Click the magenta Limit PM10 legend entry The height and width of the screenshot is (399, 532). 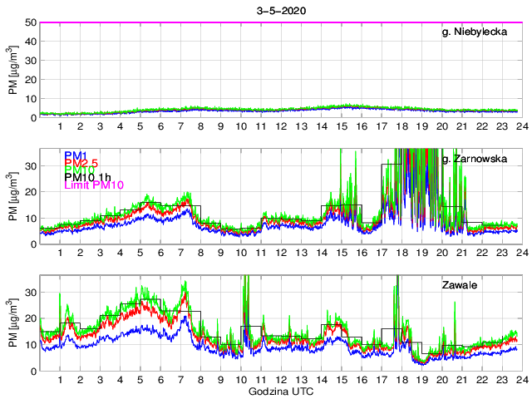pos(93,195)
